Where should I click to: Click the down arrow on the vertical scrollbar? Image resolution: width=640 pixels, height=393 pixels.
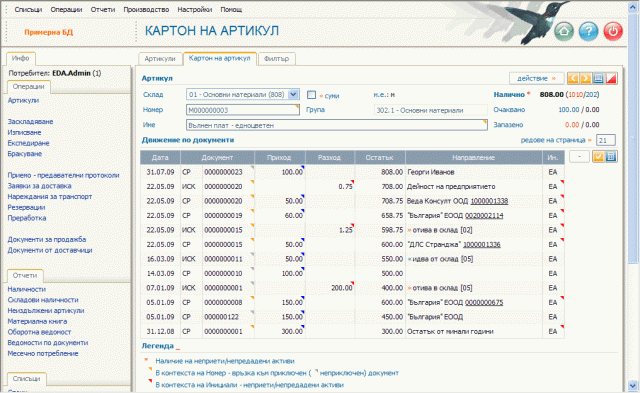[632, 385]
